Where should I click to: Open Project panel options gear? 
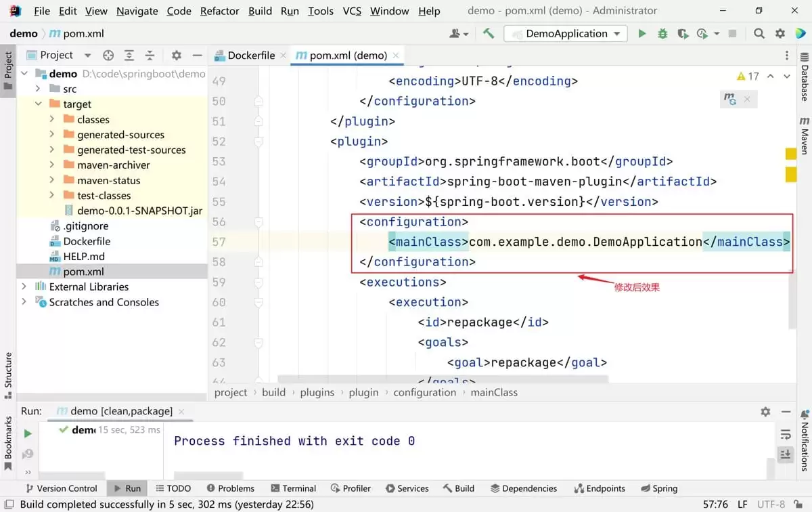(x=177, y=56)
